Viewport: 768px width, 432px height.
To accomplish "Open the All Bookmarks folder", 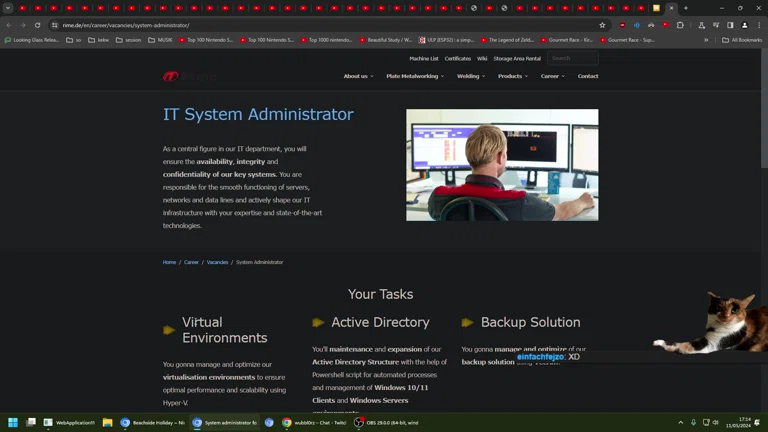I will [742, 40].
